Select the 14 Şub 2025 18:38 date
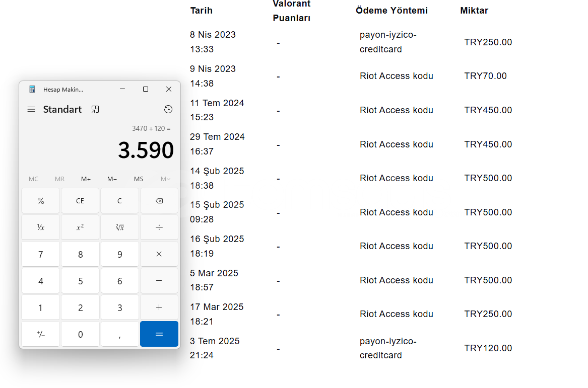The width and height of the screenshot is (588, 388). 217,178
